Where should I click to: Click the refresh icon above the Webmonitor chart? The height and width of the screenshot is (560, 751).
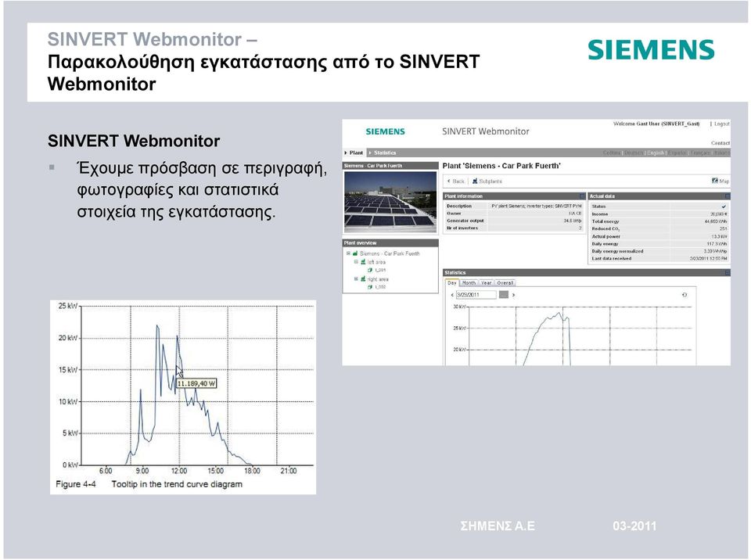[685, 295]
